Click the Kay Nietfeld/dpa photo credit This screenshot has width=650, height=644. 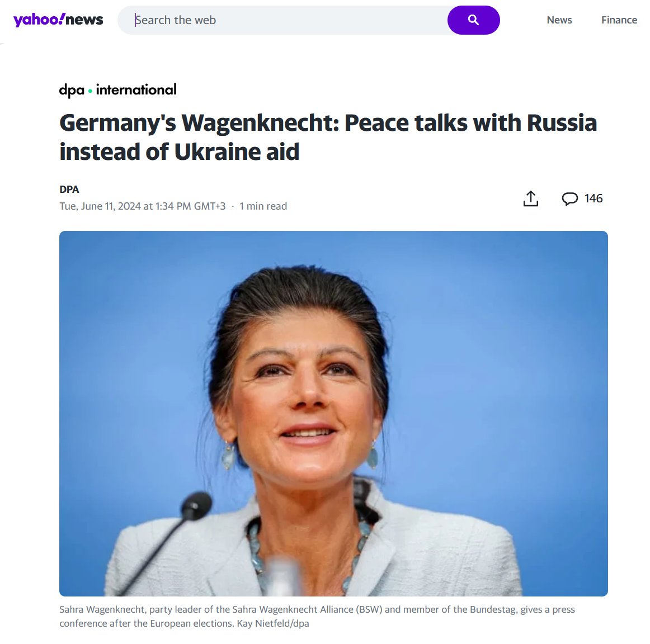coord(273,623)
